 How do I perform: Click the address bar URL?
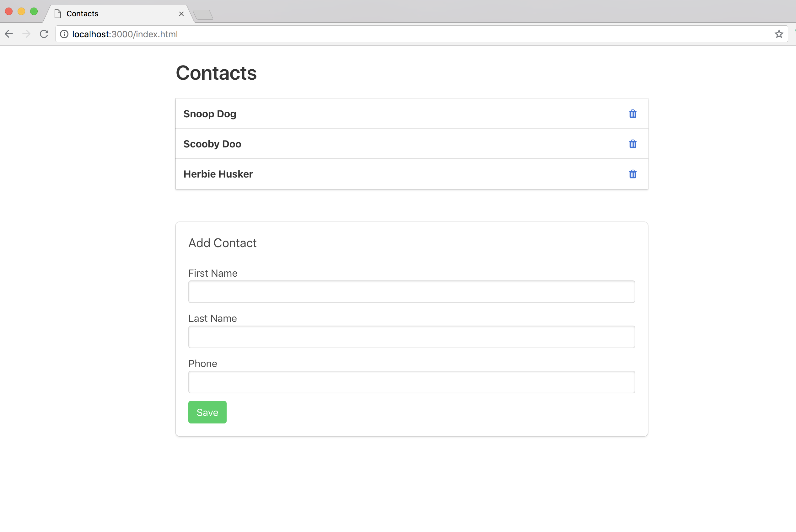click(x=125, y=34)
